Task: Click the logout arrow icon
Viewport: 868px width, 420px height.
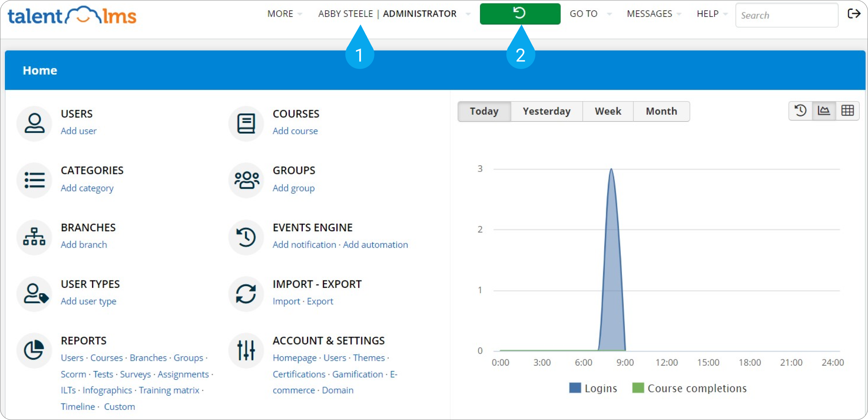Action: (854, 14)
